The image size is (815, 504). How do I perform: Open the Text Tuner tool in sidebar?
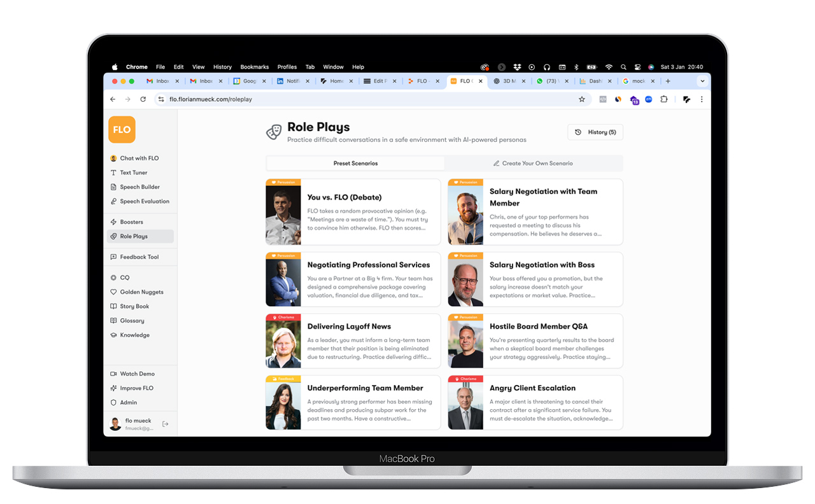[133, 172]
